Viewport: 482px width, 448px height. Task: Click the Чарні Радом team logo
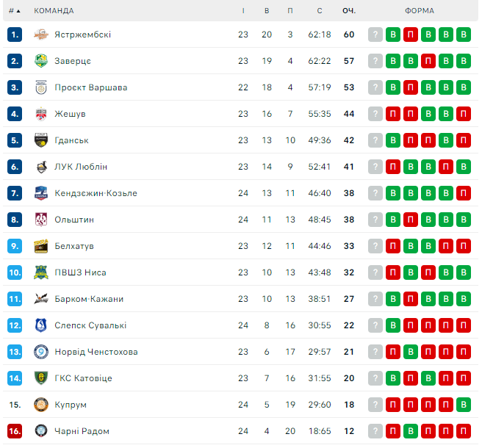tap(41, 431)
